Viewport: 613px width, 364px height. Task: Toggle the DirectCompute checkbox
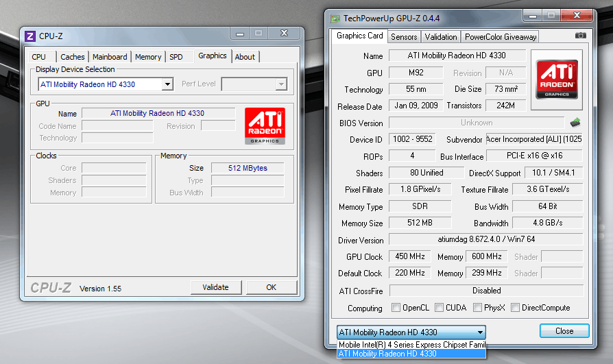click(x=515, y=308)
